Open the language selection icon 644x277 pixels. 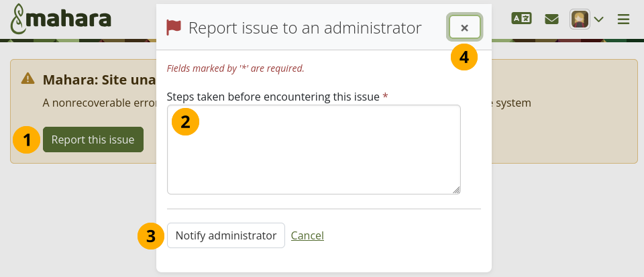coord(521,19)
